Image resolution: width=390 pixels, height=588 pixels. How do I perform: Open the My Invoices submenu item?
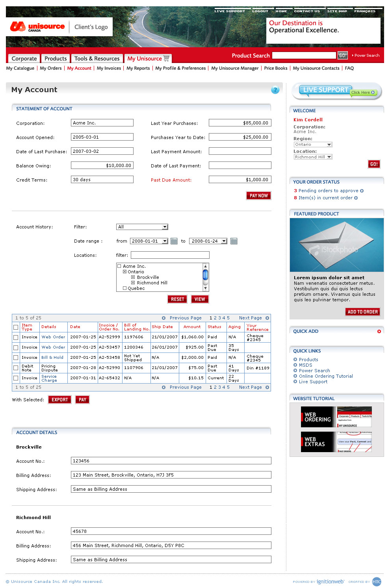pos(109,68)
